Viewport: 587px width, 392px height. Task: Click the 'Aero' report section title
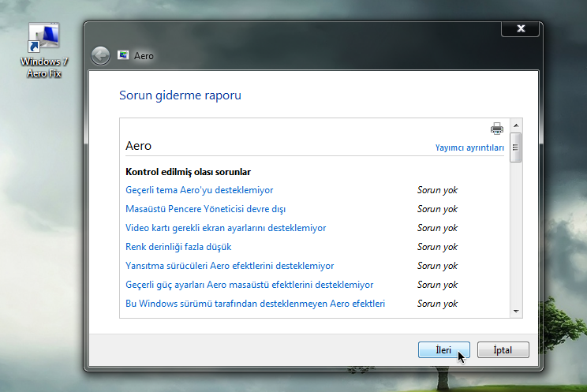[138, 146]
